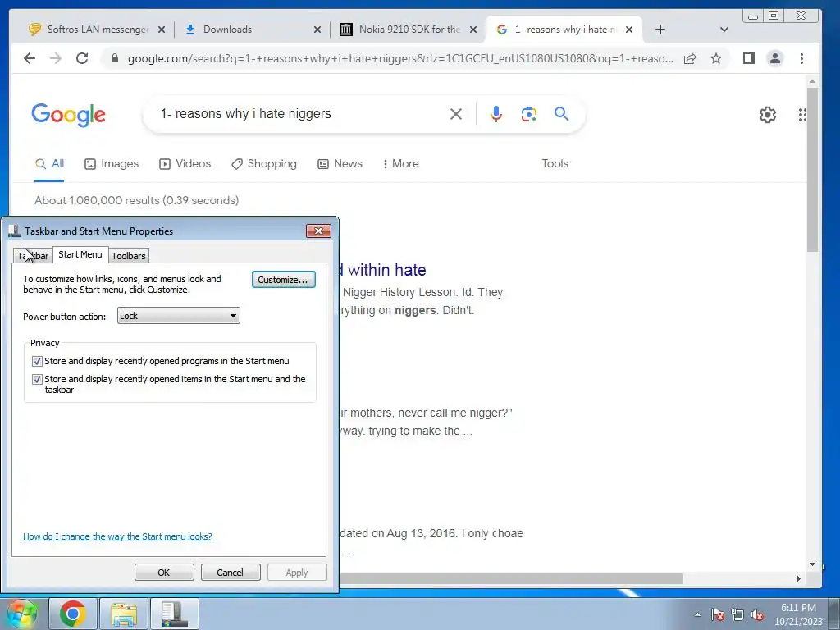The width and height of the screenshot is (840, 630).
Task: Filter results by News
Action: (340, 163)
